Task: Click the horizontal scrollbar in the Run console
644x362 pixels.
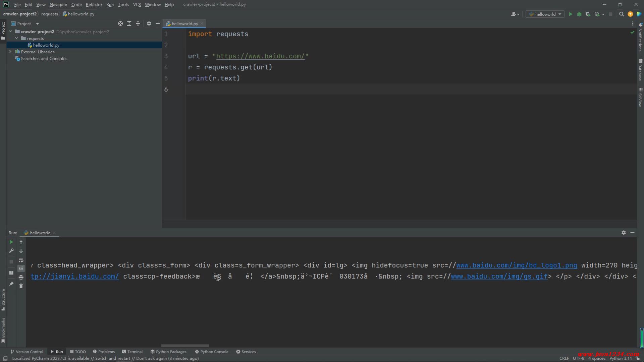Action: (x=185, y=346)
